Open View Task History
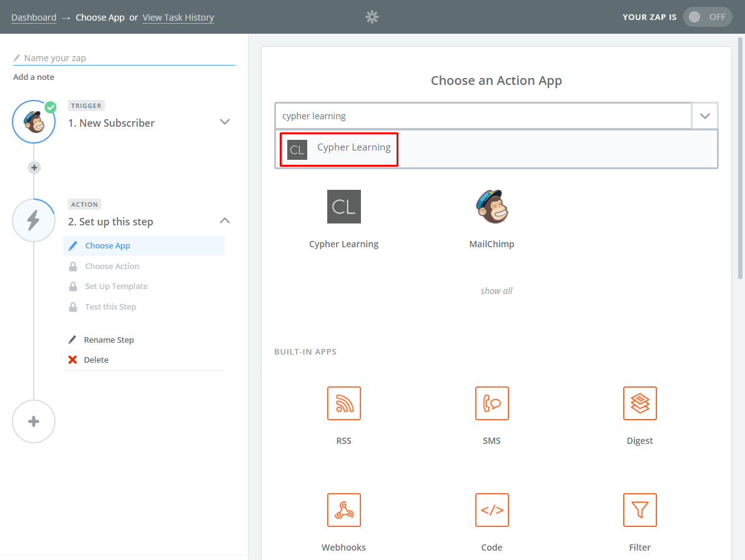745x560 pixels. [x=178, y=17]
